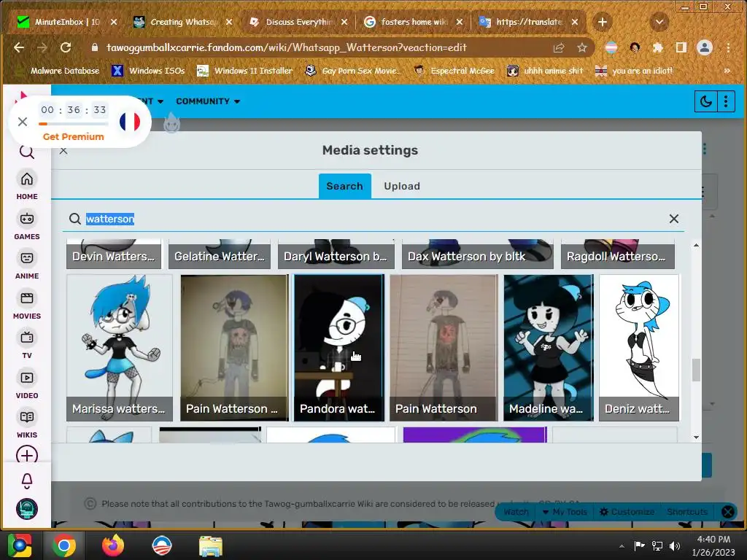
Task: Expand the tab search chevron
Action: click(659, 22)
